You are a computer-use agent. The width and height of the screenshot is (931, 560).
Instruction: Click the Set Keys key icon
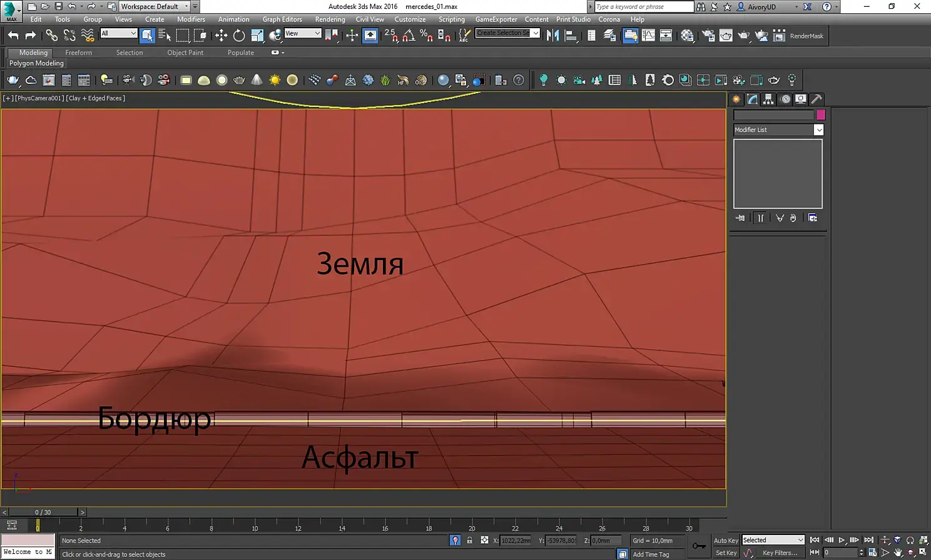pyautogui.click(x=699, y=546)
